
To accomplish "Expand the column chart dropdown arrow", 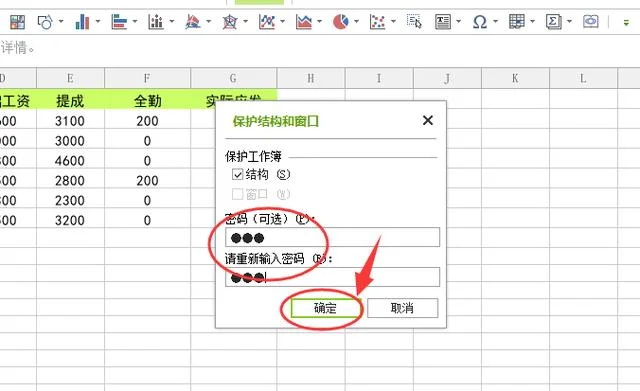I will tap(98, 21).
